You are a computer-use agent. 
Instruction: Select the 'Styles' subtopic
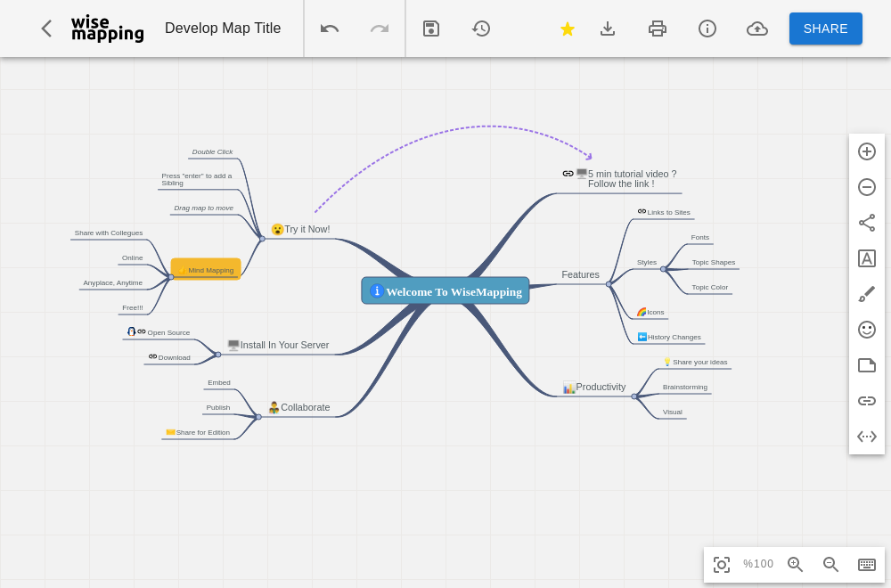(x=647, y=263)
